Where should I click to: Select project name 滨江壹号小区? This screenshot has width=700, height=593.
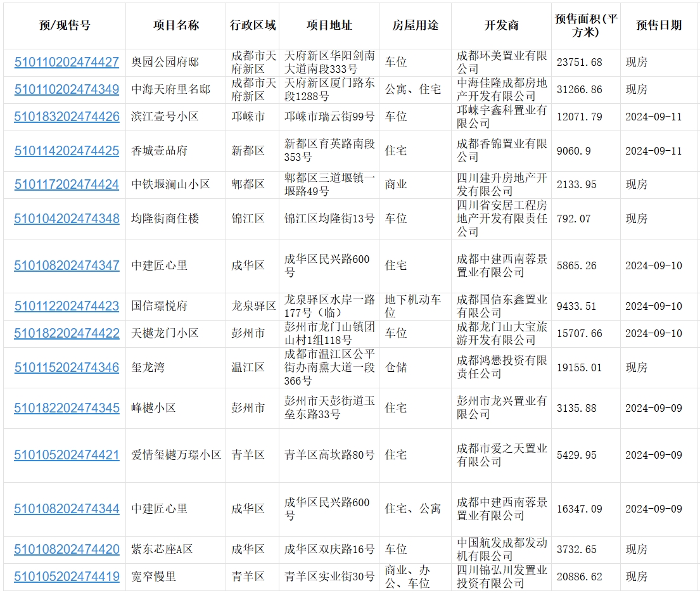coord(165,117)
